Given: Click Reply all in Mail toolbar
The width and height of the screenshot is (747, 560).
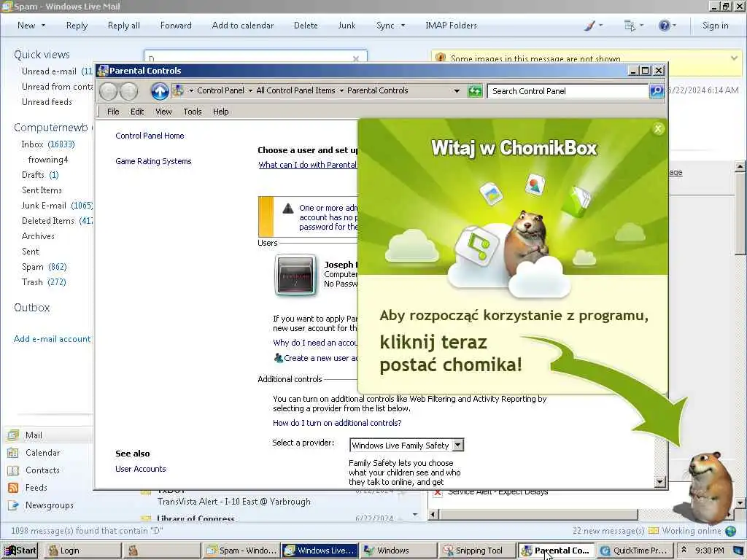Looking at the screenshot, I should (x=124, y=26).
